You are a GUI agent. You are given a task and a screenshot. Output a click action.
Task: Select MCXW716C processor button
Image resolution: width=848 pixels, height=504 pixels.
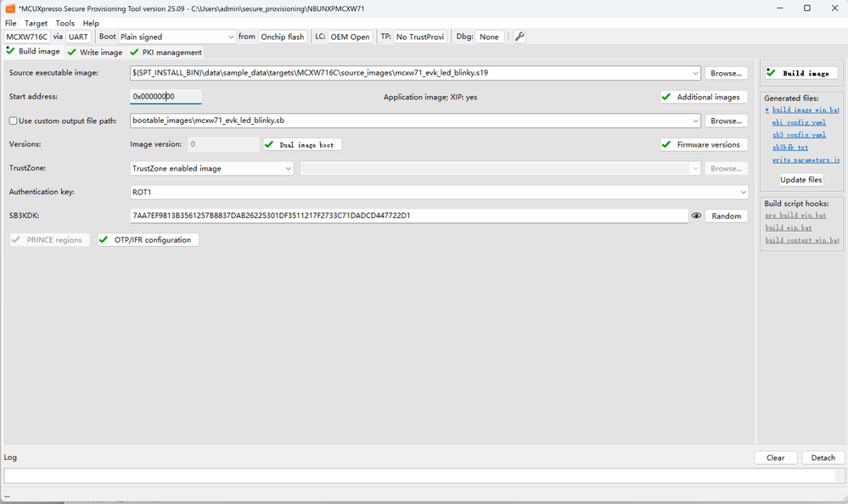[27, 36]
